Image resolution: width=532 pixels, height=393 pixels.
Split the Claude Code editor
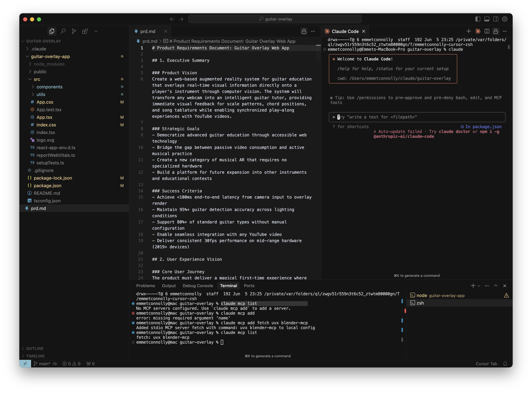(487, 31)
